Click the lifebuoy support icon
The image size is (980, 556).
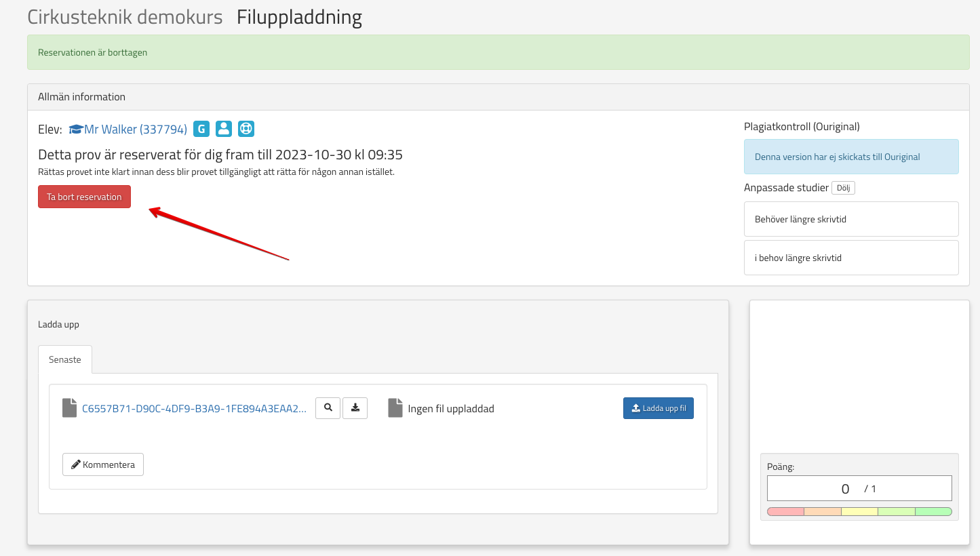246,129
